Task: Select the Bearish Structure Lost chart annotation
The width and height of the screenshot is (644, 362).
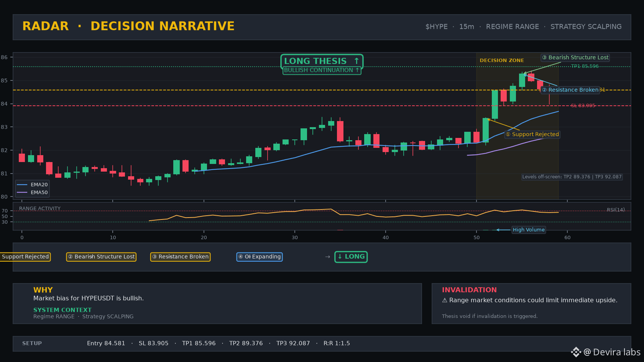Action: [x=575, y=57]
